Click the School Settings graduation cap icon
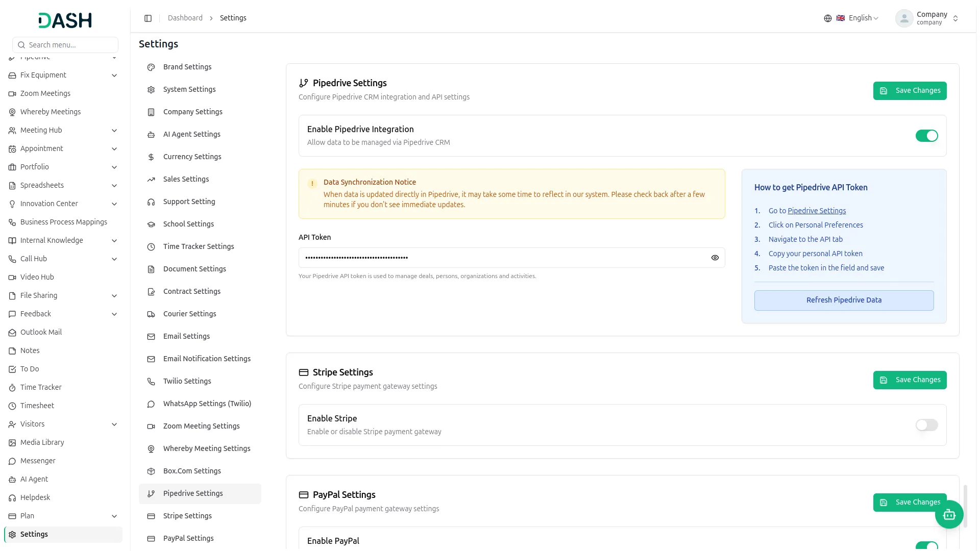The width and height of the screenshot is (980, 551). (x=151, y=224)
